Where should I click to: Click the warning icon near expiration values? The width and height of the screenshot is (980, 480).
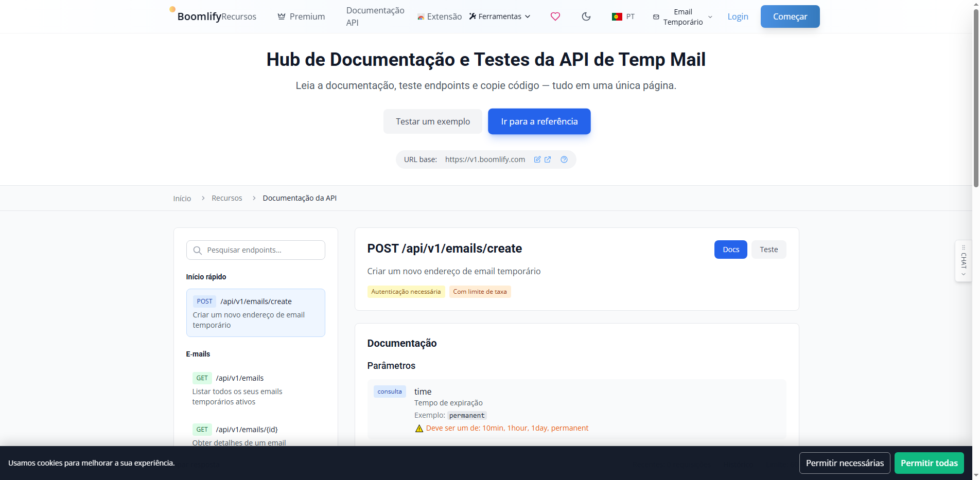pyautogui.click(x=419, y=428)
